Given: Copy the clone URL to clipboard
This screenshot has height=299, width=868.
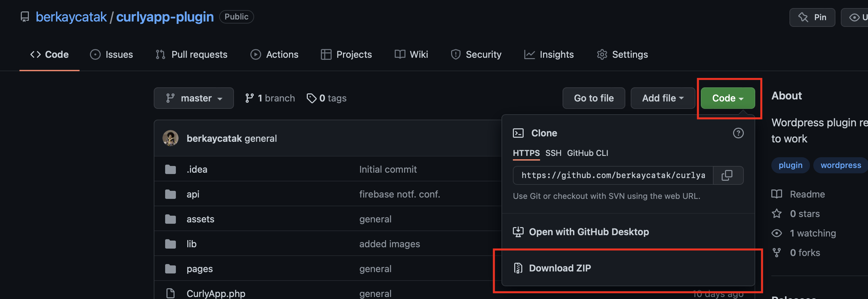Looking at the screenshot, I should [728, 175].
